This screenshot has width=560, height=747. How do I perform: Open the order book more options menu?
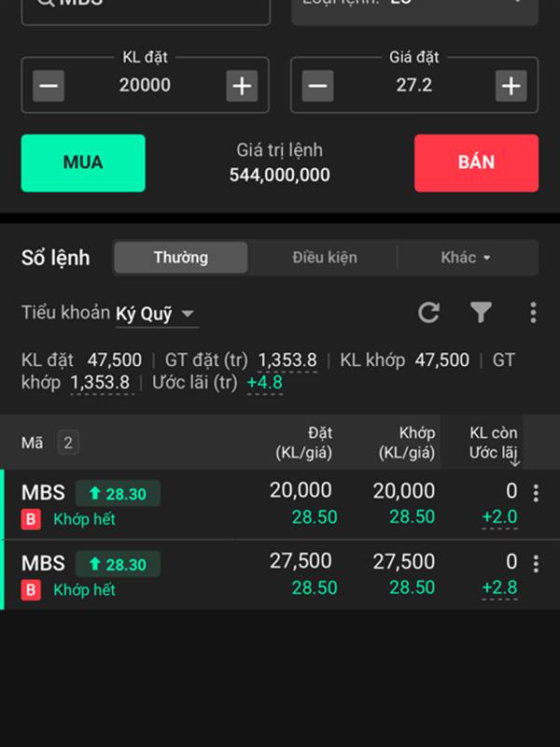(533, 313)
